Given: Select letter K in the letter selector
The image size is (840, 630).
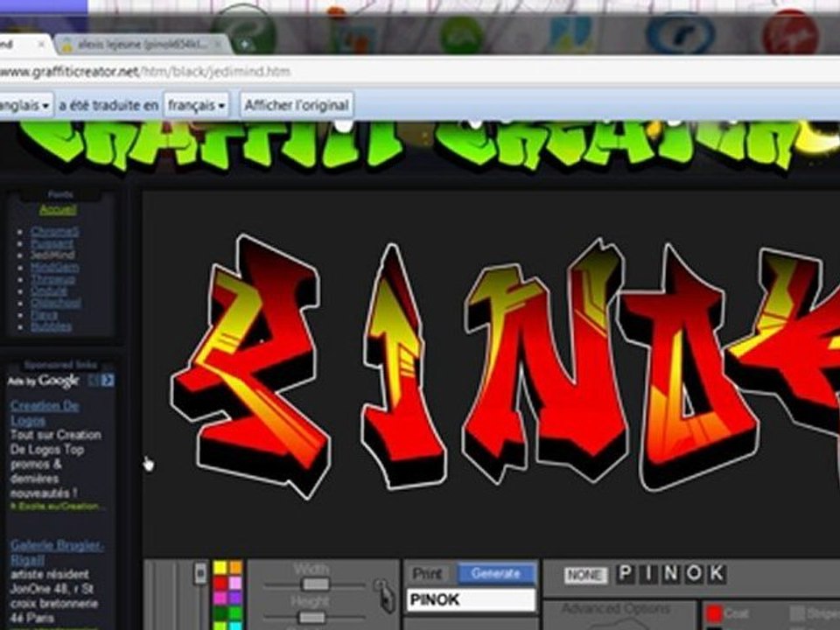Looking at the screenshot, I should point(717,574).
